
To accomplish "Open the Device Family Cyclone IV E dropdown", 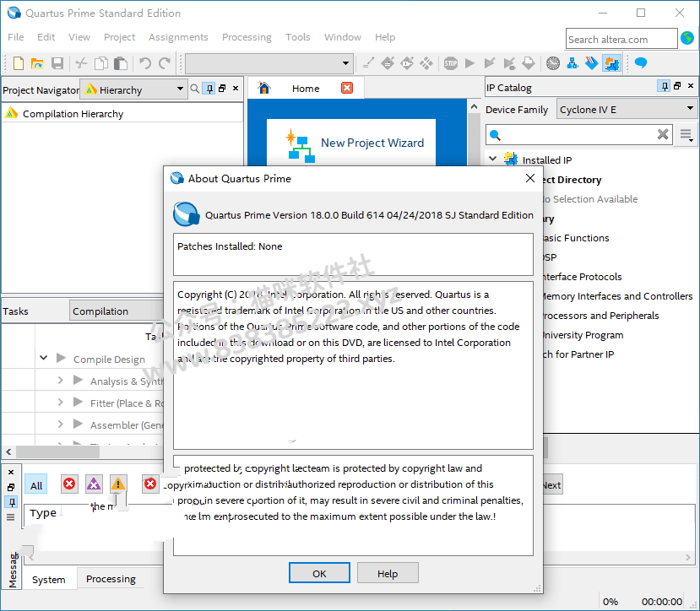I will point(627,109).
